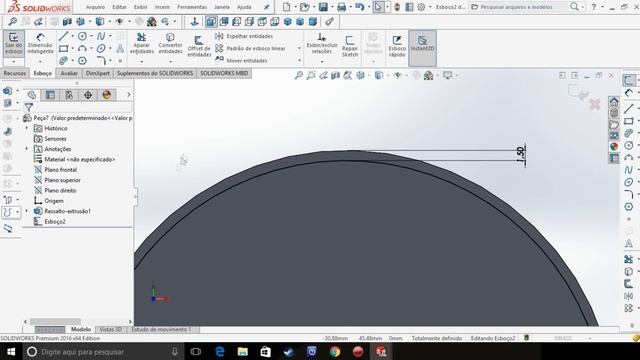Open SOLIDWORKS MBD tab
The width and height of the screenshot is (640, 360).
coord(224,73)
